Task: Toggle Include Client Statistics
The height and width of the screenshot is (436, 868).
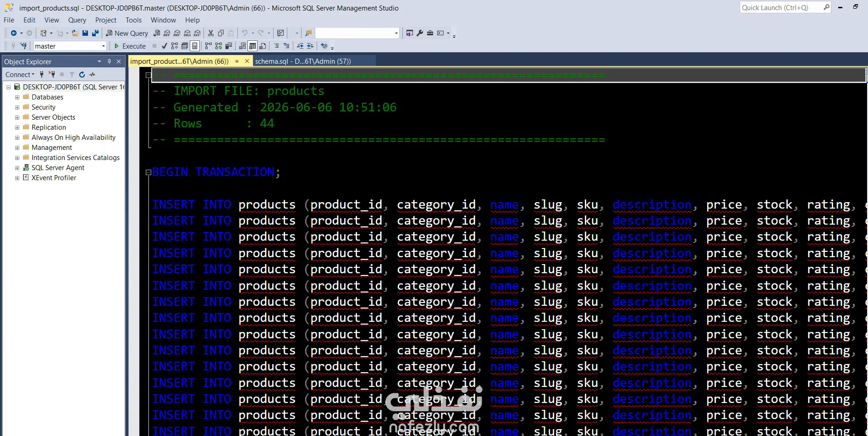Action: tap(229, 46)
